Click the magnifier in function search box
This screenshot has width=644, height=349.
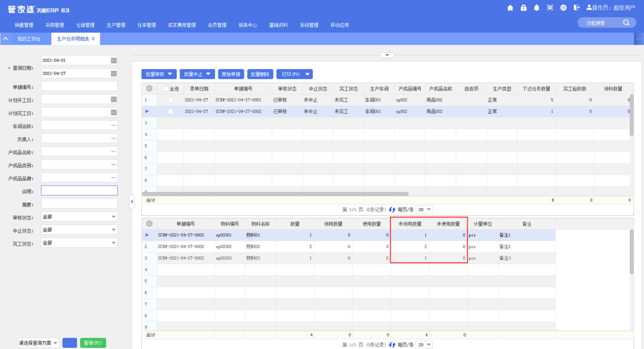(x=626, y=23)
